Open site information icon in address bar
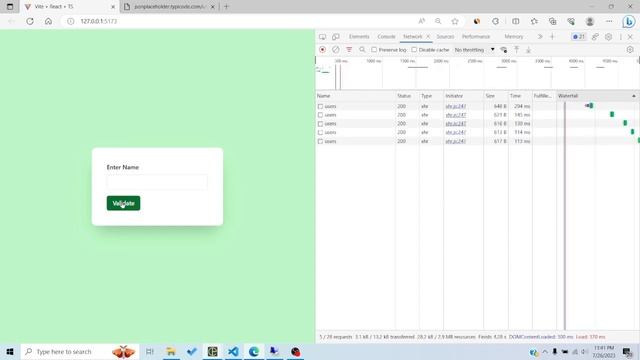This screenshot has height=360, width=640. click(71, 21)
